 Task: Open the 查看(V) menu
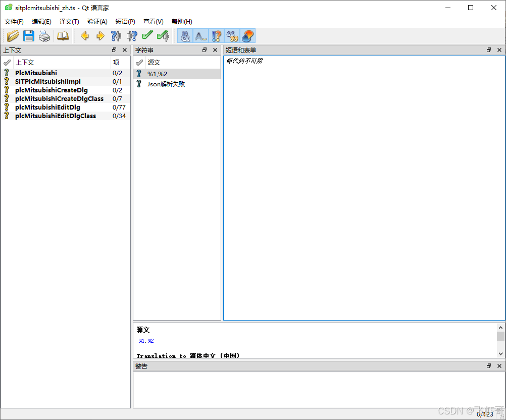point(154,22)
